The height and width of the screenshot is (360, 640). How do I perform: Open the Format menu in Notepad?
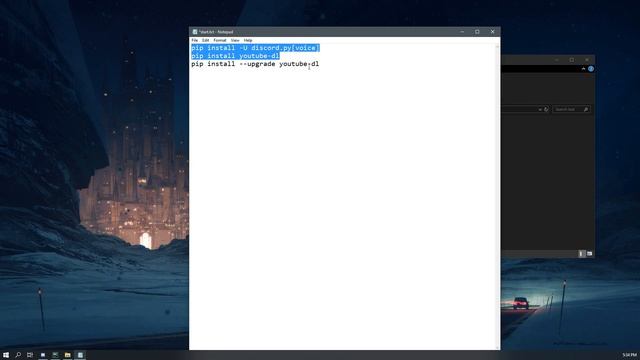click(x=220, y=40)
